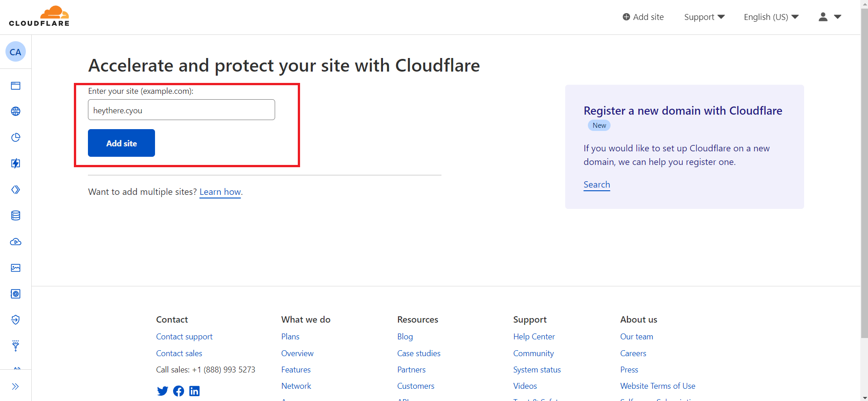The height and width of the screenshot is (401, 868).
Task: Open the Security Center sidebar icon
Action: (x=16, y=294)
